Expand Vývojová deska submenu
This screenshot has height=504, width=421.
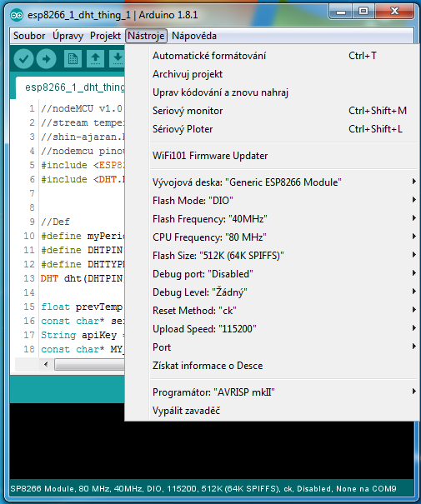[272, 182]
